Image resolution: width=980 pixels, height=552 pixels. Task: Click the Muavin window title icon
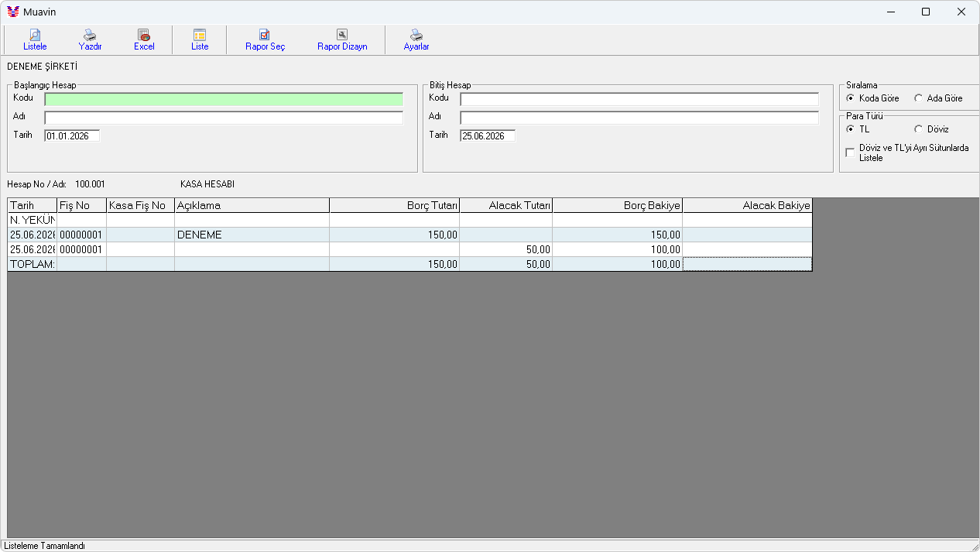13,12
